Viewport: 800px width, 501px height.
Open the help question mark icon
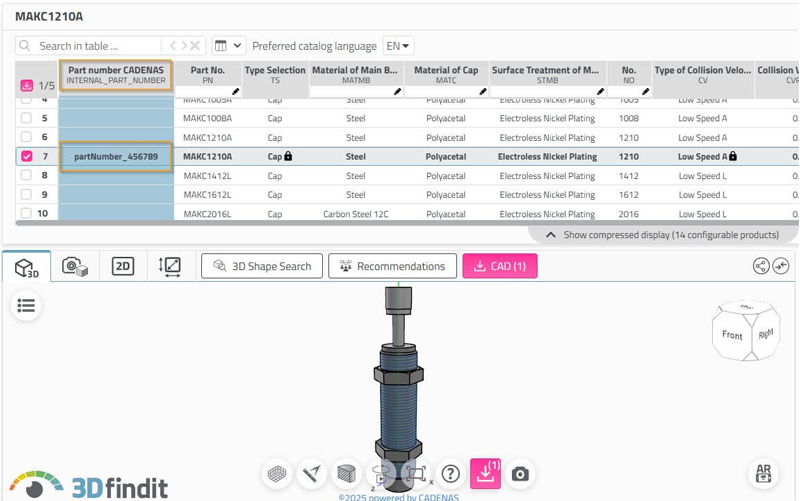pyautogui.click(x=451, y=474)
